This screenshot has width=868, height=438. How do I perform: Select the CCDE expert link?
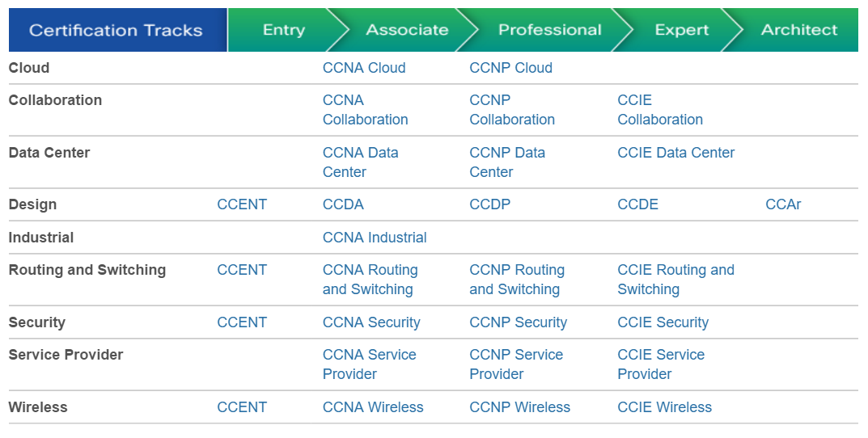pos(637,204)
